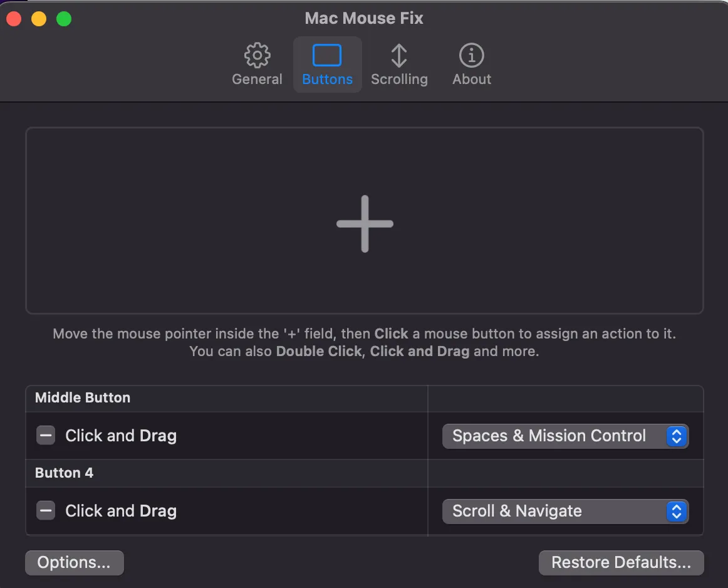Minimize the window with yellow button

click(x=39, y=19)
